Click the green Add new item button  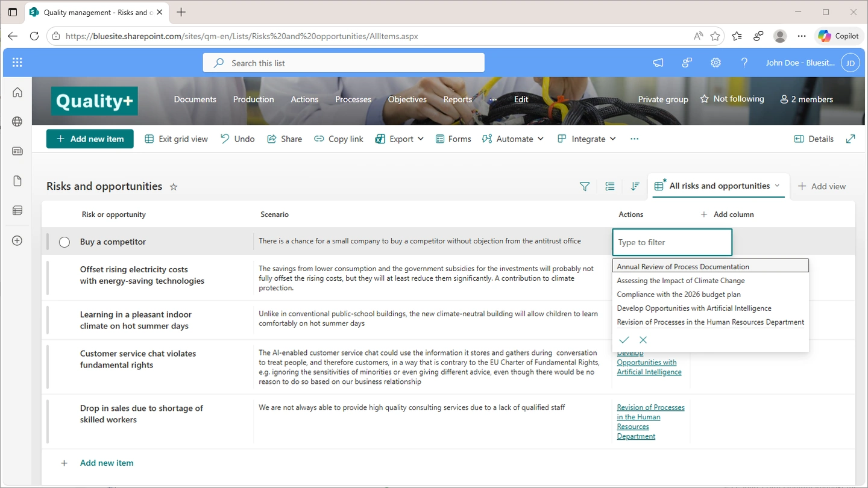click(x=90, y=139)
